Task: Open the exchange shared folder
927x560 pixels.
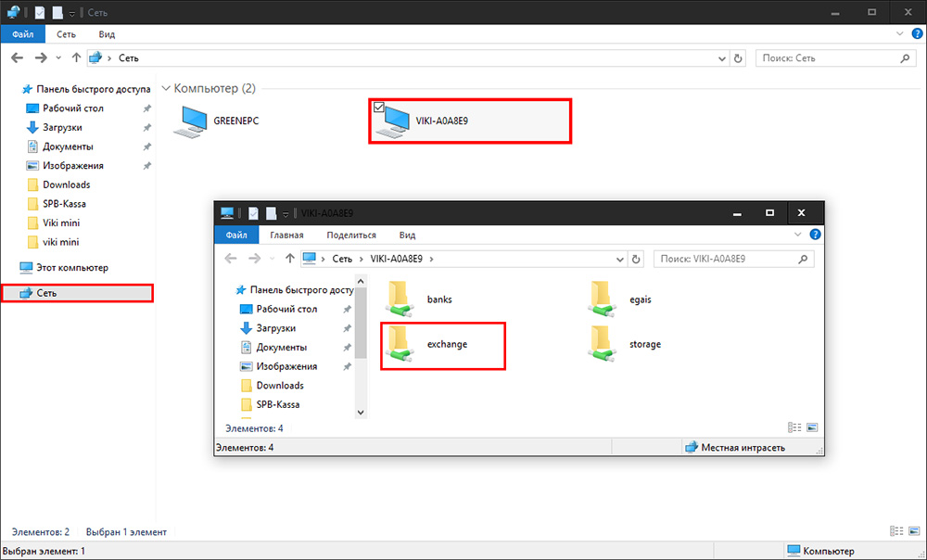Action: pyautogui.click(x=426, y=344)
